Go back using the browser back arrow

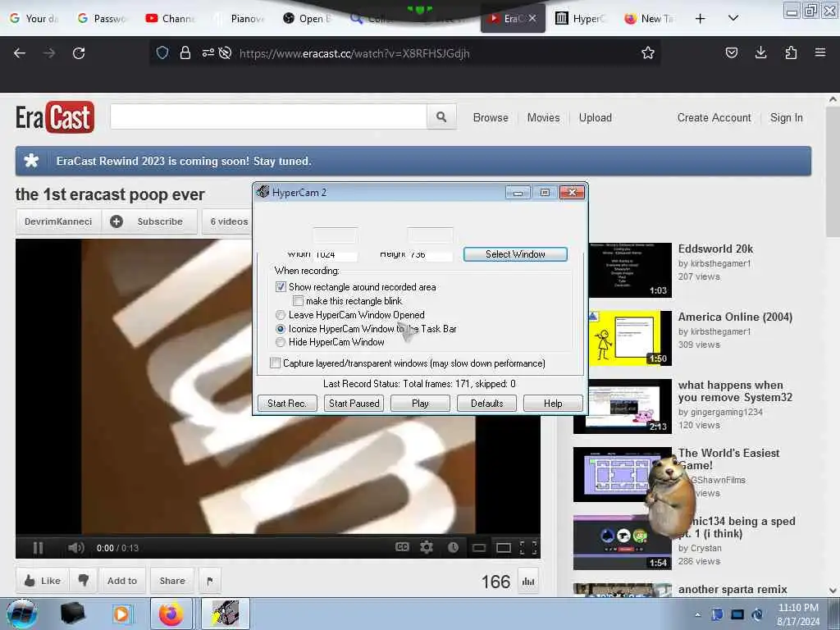20,53
